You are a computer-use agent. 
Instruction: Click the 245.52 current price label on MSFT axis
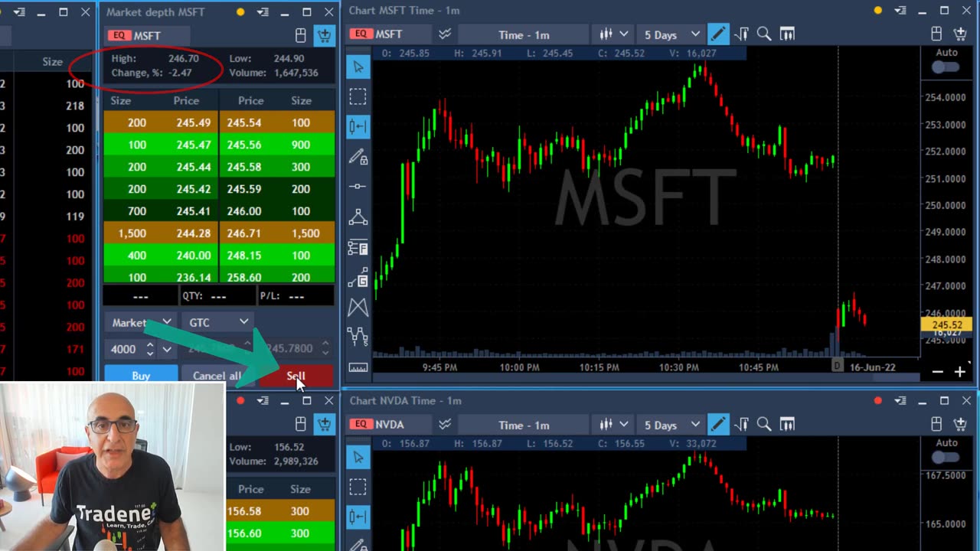[x=947, y=324]
